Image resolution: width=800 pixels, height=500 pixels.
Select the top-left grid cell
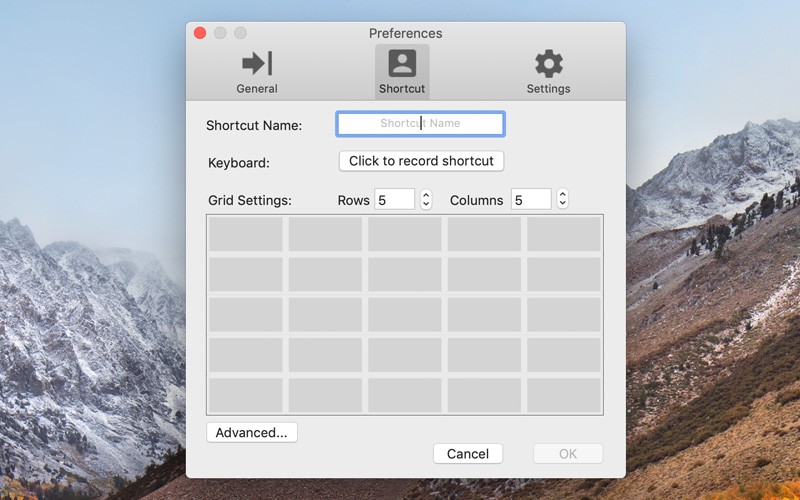pyautogui.click(x=245, y=234)
